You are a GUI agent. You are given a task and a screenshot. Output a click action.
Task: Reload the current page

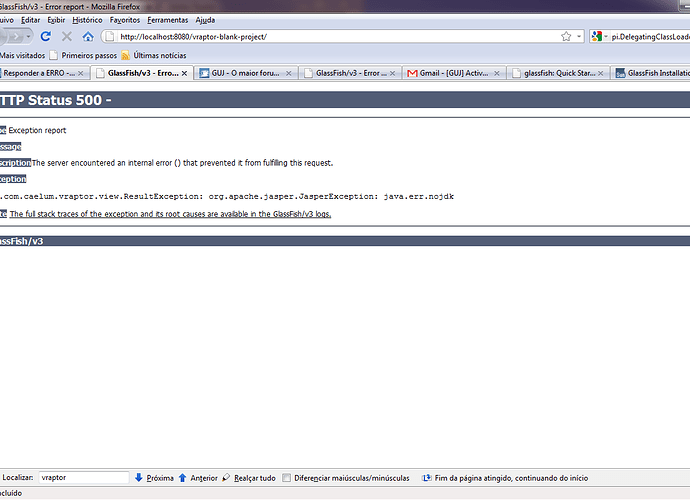(46, 36)
